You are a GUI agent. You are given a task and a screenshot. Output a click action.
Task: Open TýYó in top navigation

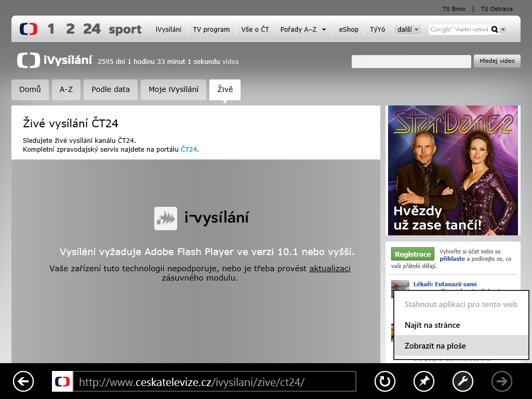coord(377,30)
